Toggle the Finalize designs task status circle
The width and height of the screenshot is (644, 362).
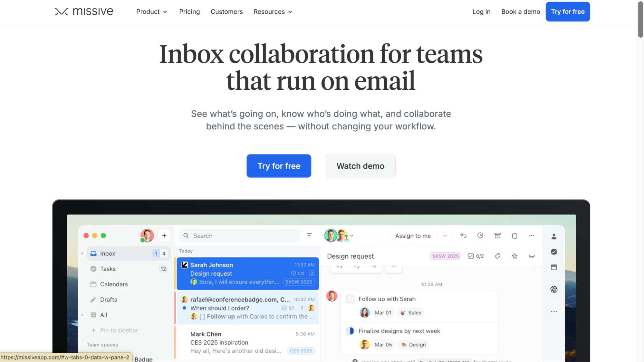350,331
